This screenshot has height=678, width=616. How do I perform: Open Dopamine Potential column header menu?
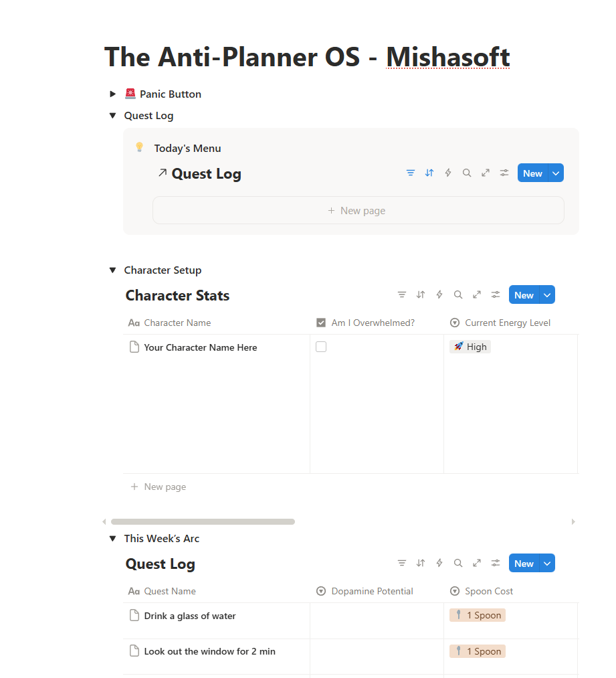[x=365, y=591]
